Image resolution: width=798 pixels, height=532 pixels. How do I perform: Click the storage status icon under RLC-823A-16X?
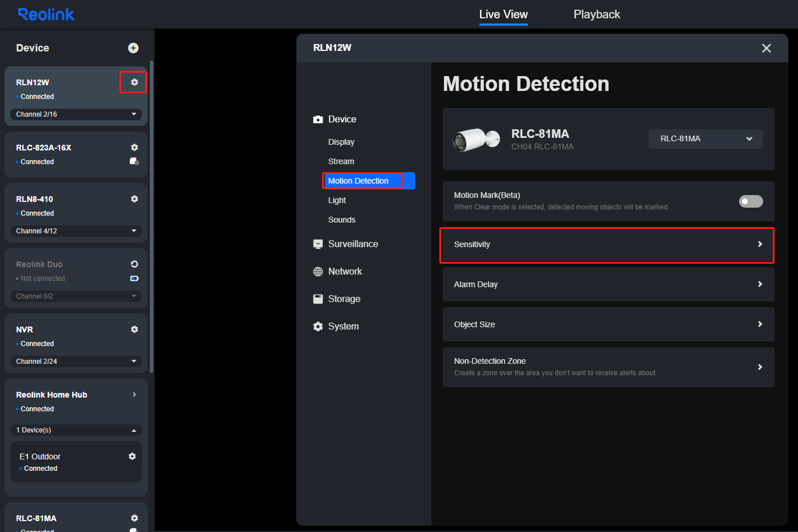click(x=134, y=161)
